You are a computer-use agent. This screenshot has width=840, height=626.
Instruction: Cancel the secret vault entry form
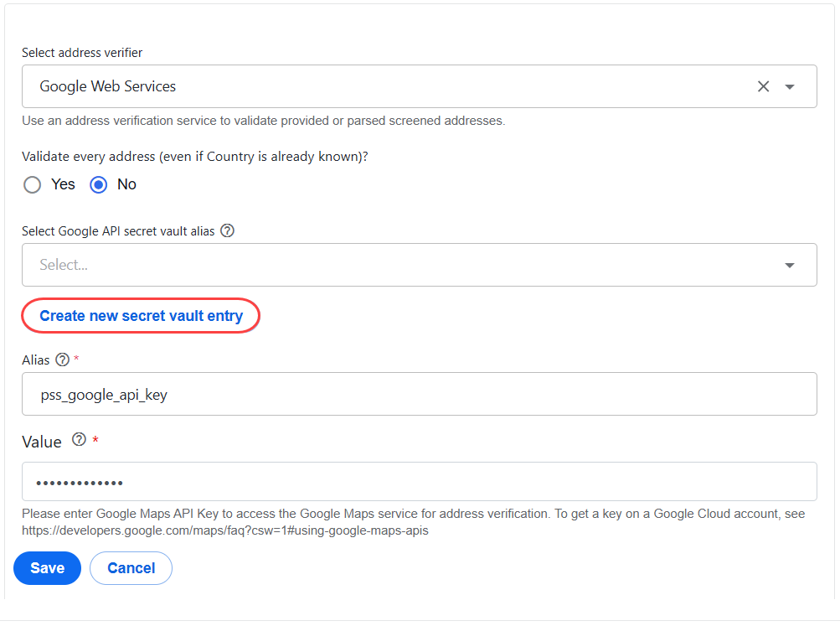131,568
